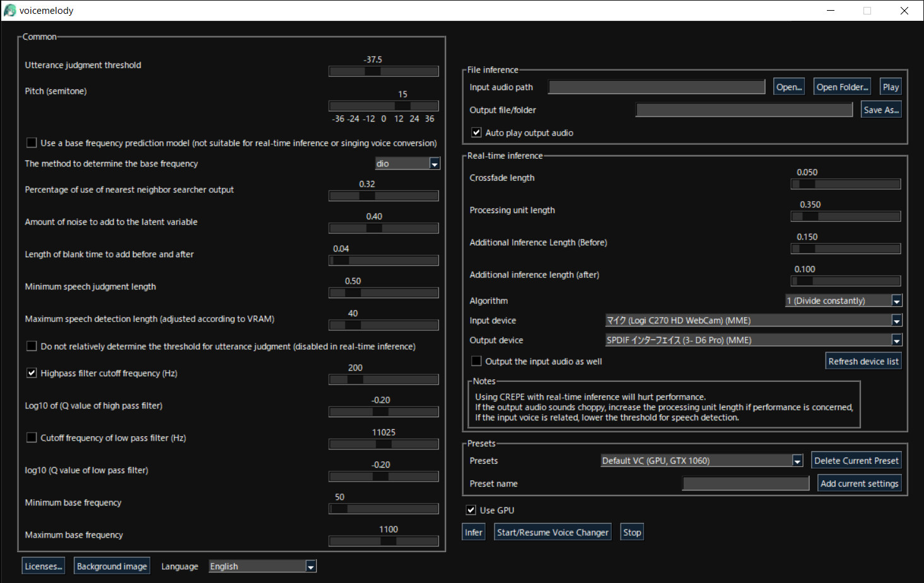
Task: Run Infer on the file
Action: (x=473, y=531)
